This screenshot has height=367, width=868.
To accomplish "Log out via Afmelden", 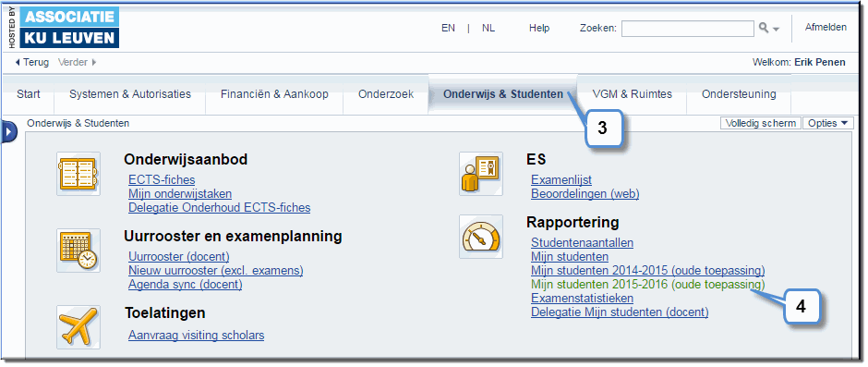I will (x=826, y=27).
